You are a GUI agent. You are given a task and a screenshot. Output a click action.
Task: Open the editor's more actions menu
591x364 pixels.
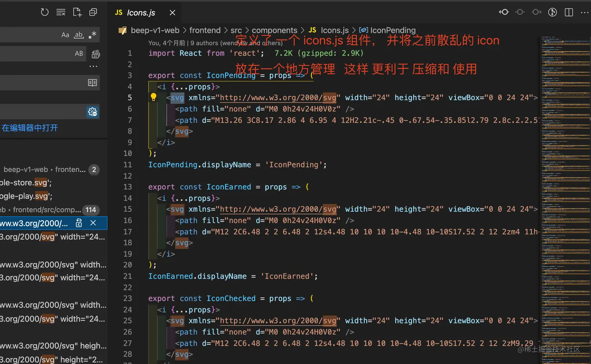click(585, 12)
